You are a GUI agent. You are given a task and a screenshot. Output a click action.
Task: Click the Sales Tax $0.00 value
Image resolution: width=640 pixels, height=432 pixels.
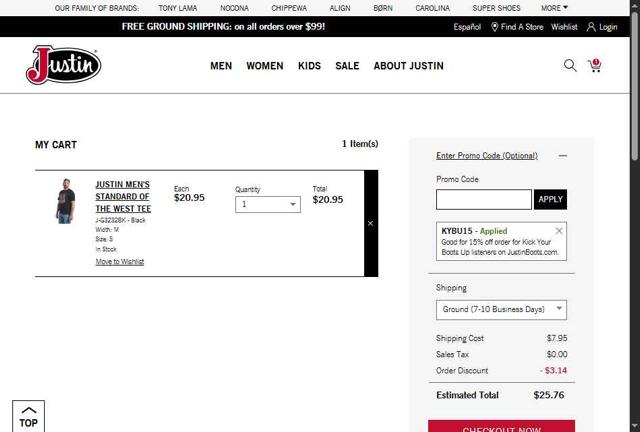557,354
